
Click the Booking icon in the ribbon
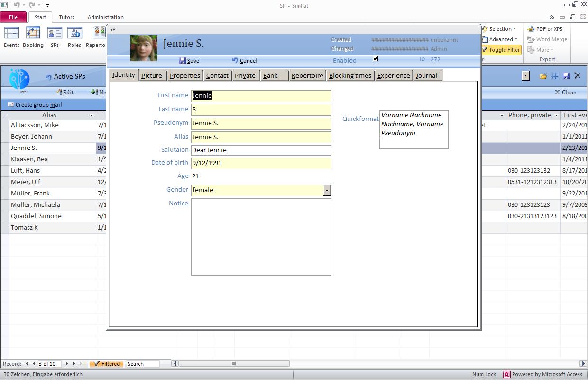(33, 37)
